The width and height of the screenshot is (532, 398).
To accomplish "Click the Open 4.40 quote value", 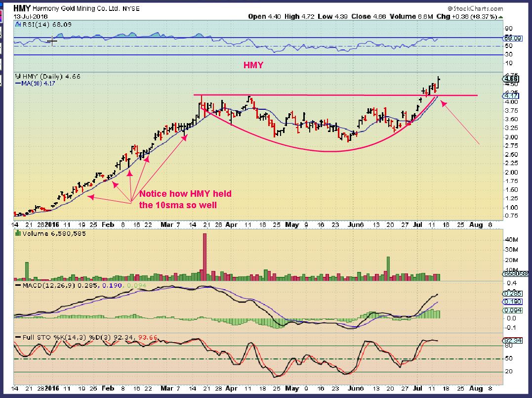I will tap(265, 16).
